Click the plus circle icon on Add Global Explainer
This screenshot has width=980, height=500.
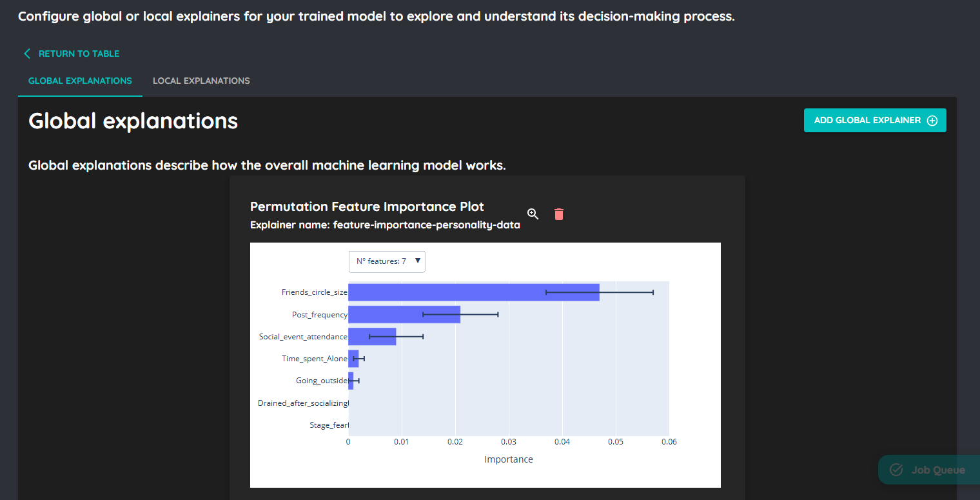(932, 121)
